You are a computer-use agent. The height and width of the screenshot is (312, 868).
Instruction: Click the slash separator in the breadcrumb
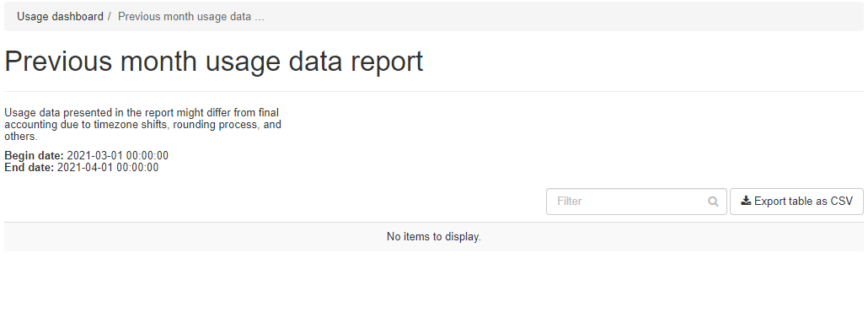(x=110, y=17)
